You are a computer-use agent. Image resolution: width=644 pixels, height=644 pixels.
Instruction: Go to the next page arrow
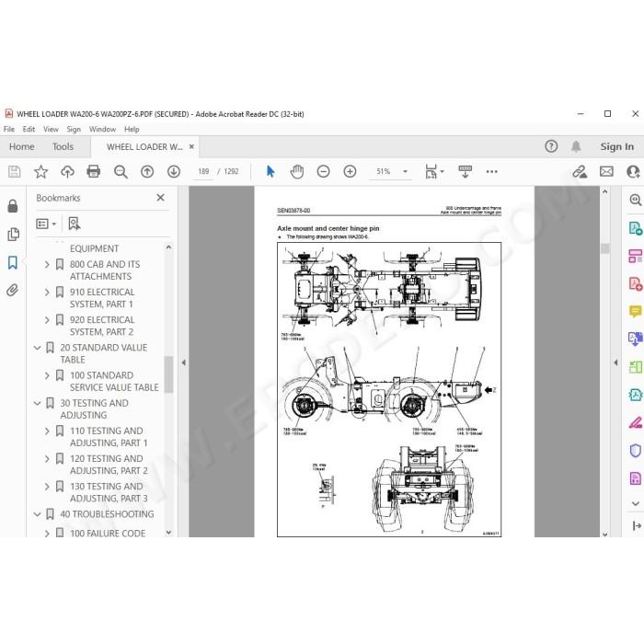coord(174,171)
